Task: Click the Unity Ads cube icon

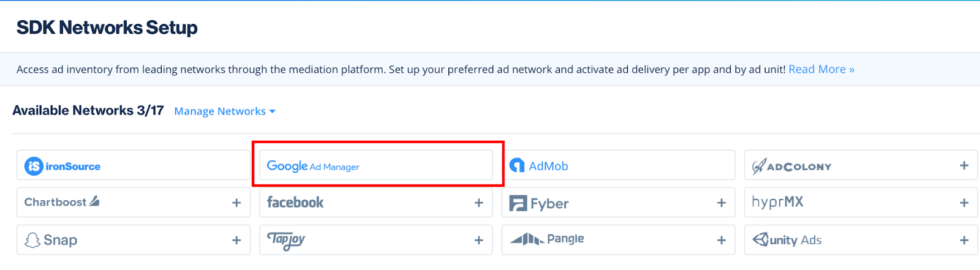Action: pyautogui.click(x=760, y=239)
